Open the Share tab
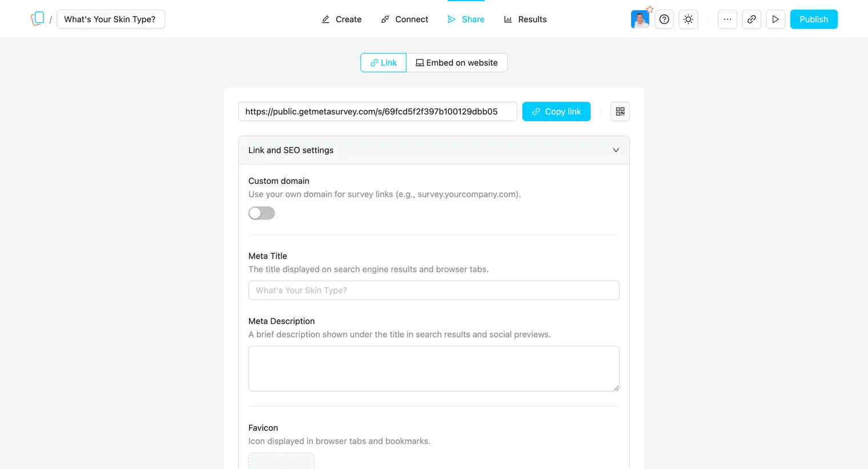 point(466,19)
